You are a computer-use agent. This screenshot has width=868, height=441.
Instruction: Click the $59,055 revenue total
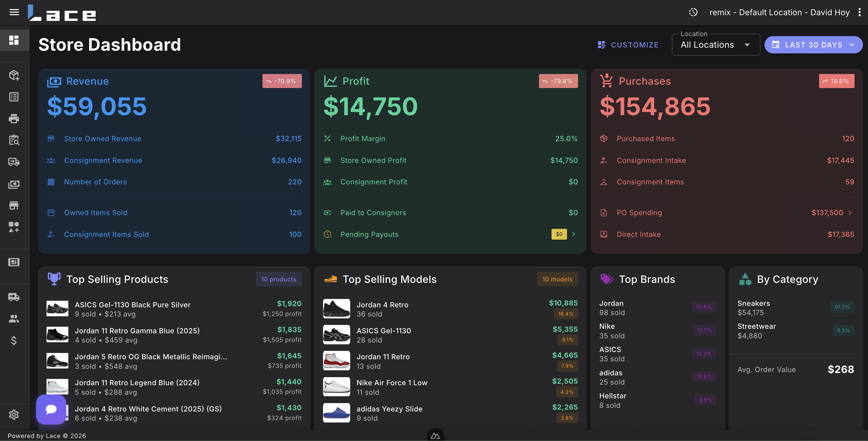pyautogui.click(x=97, y=107)
